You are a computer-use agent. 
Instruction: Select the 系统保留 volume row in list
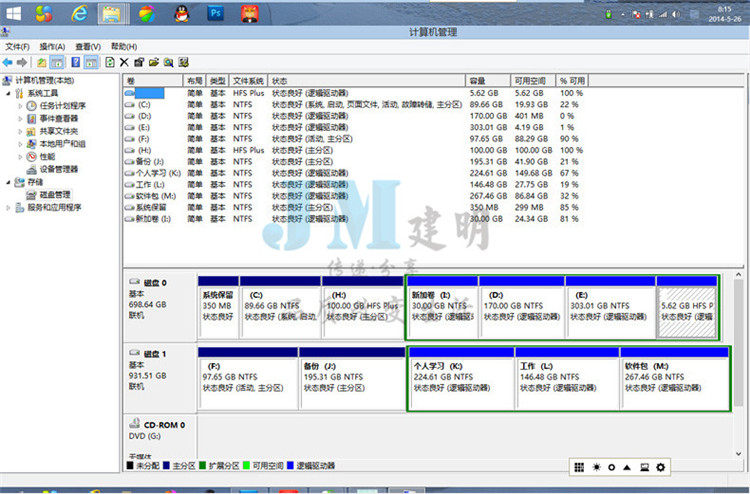pos(354,208)
